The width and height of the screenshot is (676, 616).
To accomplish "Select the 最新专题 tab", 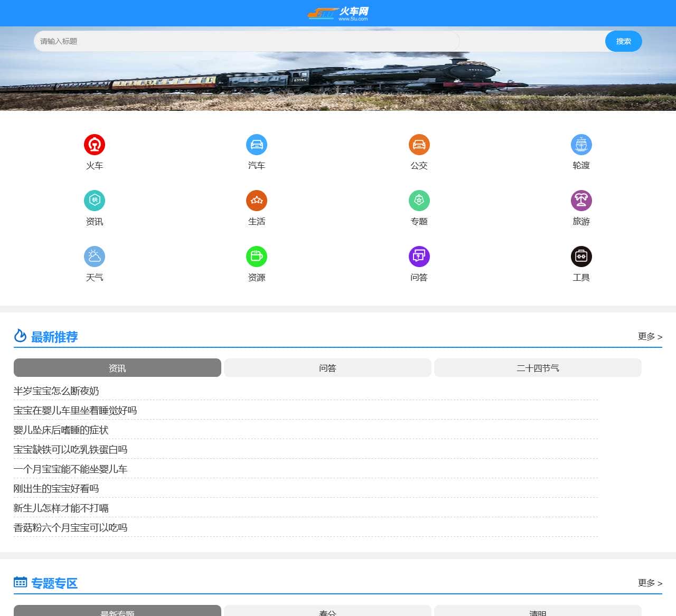I will (117, 611).
